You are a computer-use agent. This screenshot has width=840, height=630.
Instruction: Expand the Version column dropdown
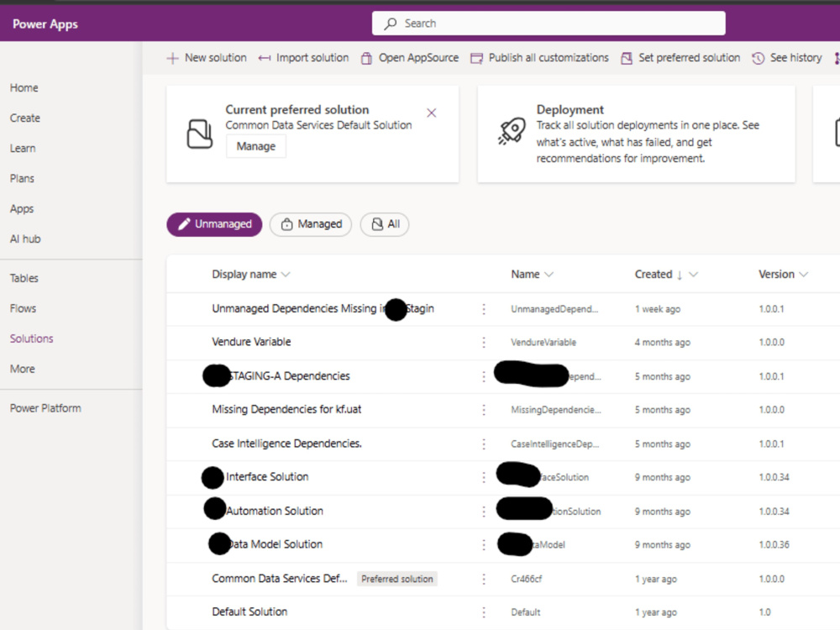pos(803,275)
